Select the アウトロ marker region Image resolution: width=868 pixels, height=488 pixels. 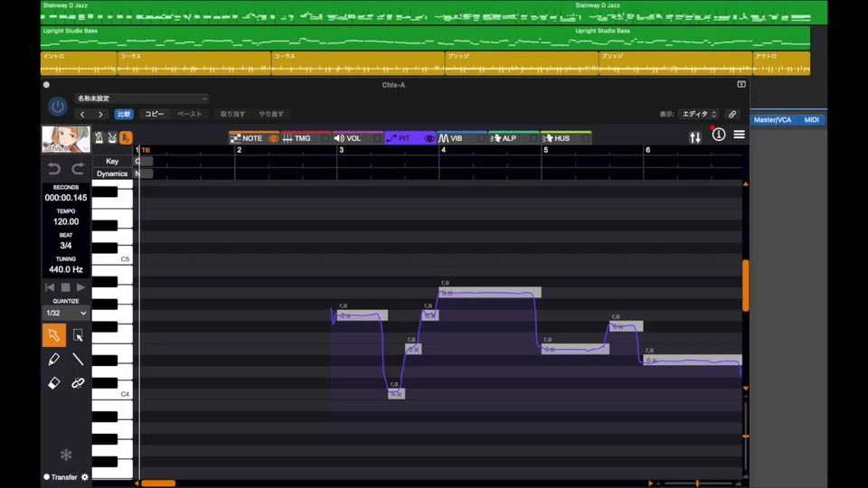pos(781,63)
